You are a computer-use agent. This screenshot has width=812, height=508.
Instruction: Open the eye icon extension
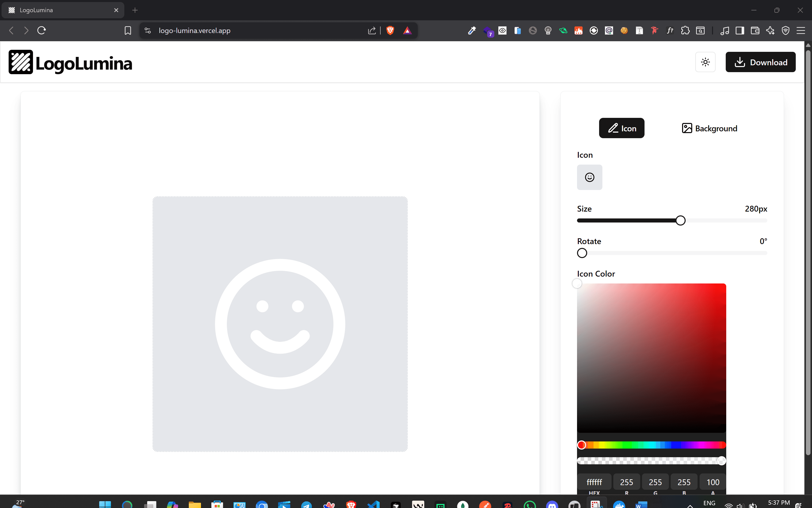tap(502, 30)
